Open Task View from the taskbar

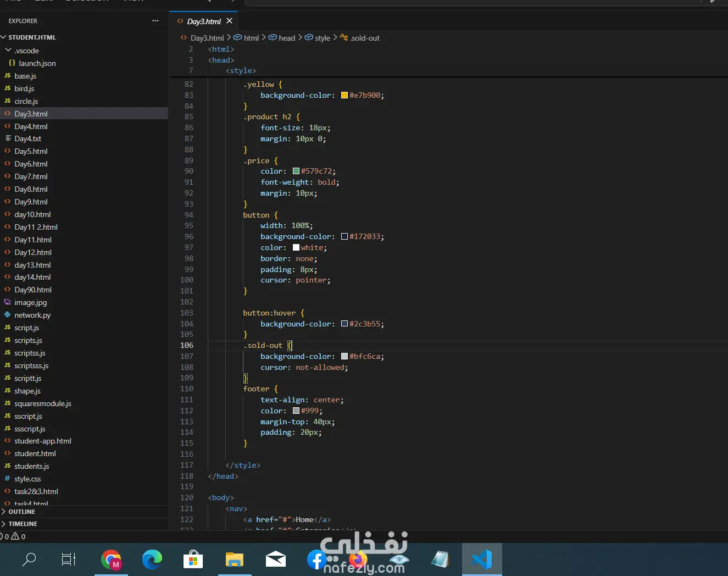[69, 560]
